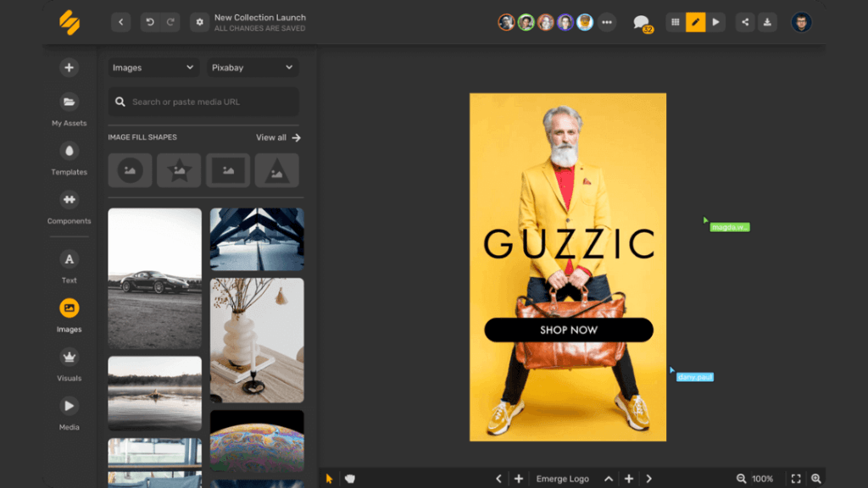Select the star image fill shape
The width and height of the screenshot is (868, 488).
pyautogui.click(x=179, y=170)
